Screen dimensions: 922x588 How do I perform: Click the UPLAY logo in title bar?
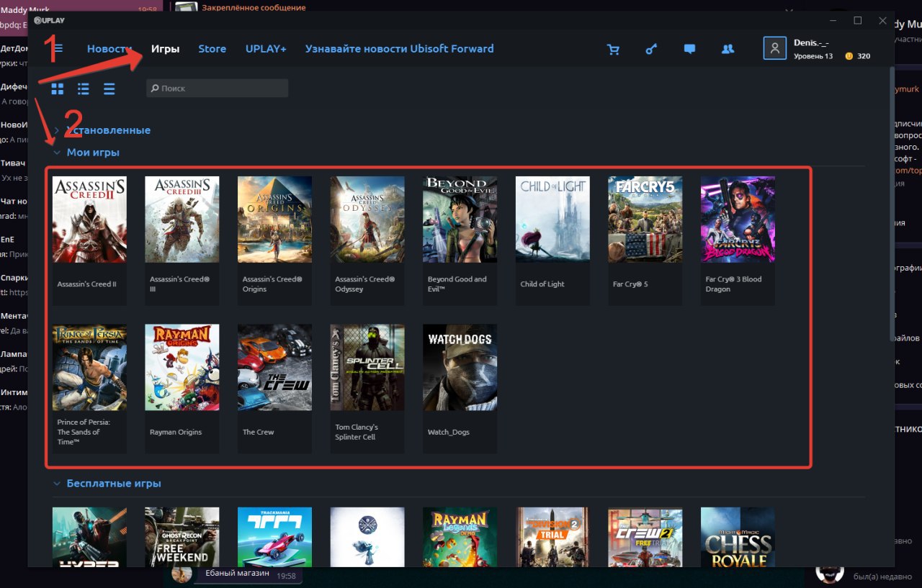pos(49,20)
